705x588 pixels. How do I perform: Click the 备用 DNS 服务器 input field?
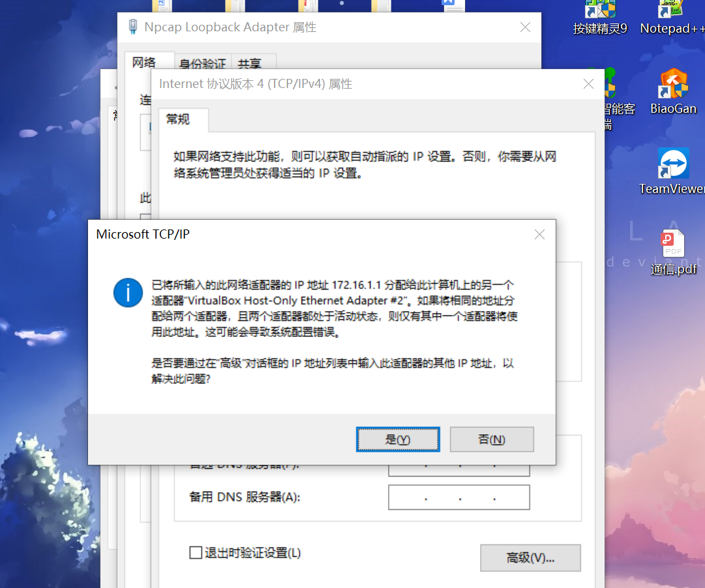click(459, 497)
